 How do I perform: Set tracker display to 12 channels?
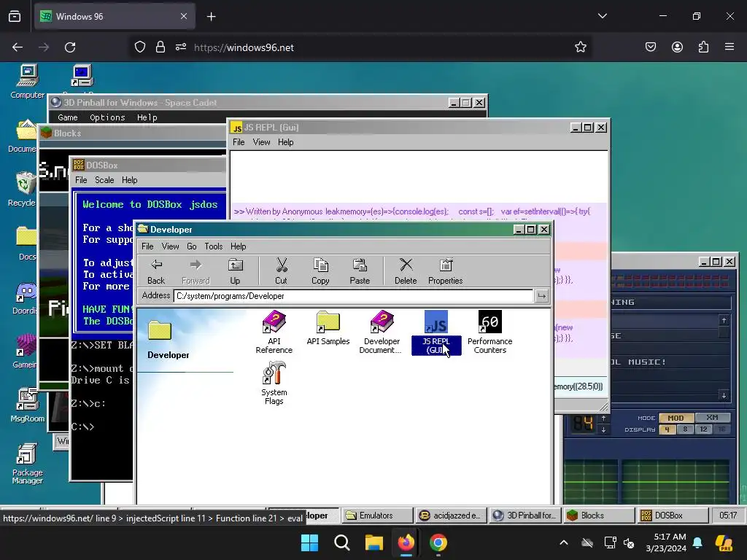703,429
